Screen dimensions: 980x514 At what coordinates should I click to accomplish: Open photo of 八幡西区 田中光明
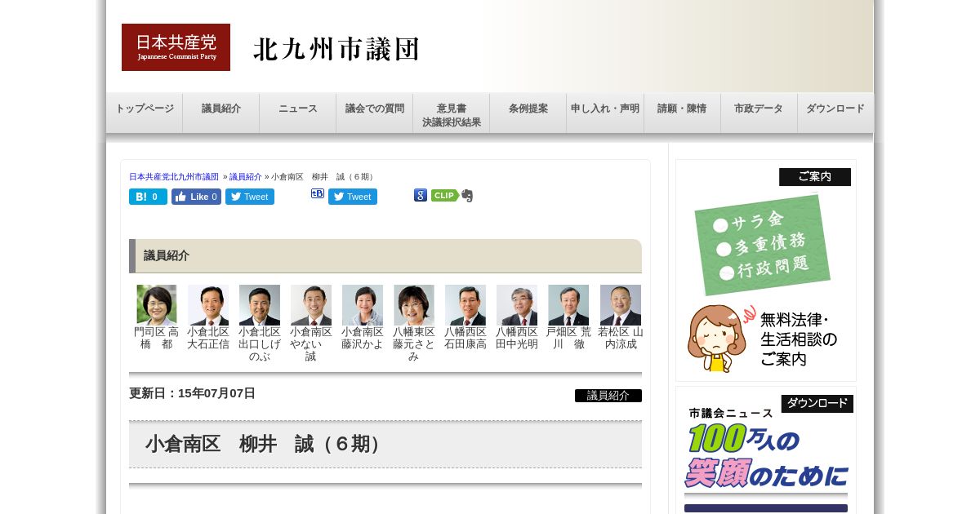[x=517, y=305]
